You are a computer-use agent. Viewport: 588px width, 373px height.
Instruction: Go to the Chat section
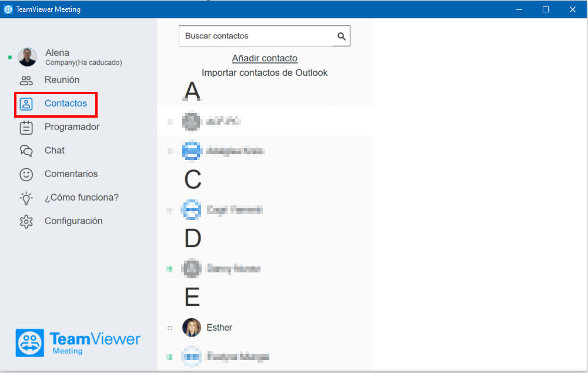(54, 151)
